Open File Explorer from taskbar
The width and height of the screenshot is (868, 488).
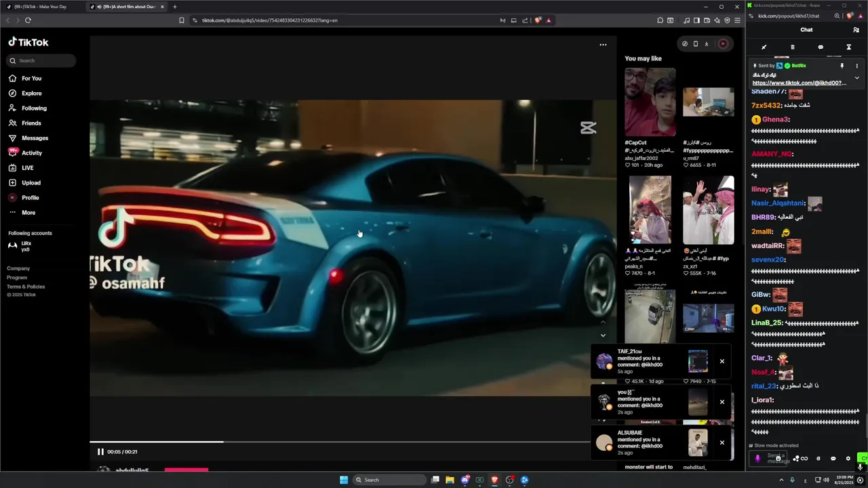point(450,480)
